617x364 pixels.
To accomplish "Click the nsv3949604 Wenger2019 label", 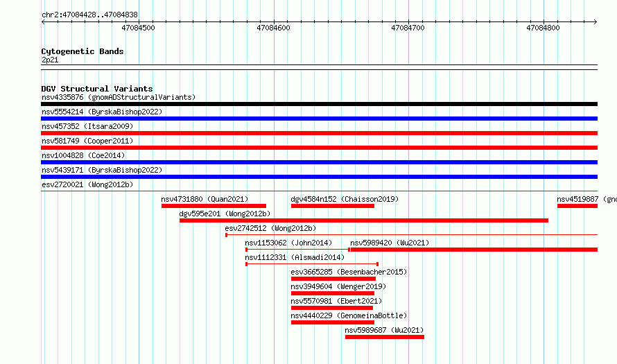I will pyautogui.click(x=338, y=286).
